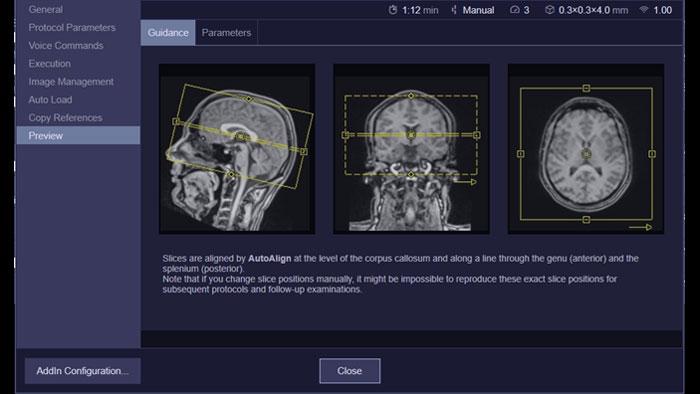Click the voxel size cube icon
The height and width of the screenshot is (394, 700).
550,10
